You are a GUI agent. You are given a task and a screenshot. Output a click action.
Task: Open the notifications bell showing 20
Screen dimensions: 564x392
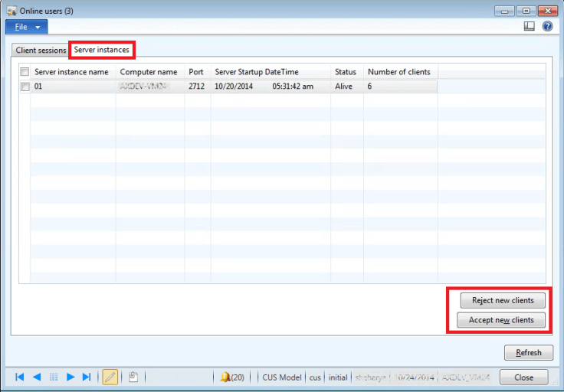click(232, 377)
